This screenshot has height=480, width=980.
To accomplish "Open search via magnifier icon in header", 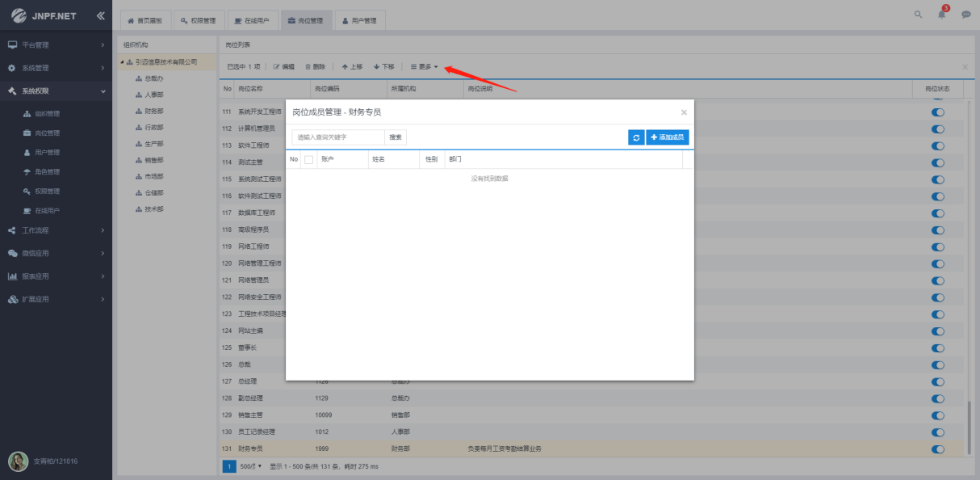I will [918, 15].
